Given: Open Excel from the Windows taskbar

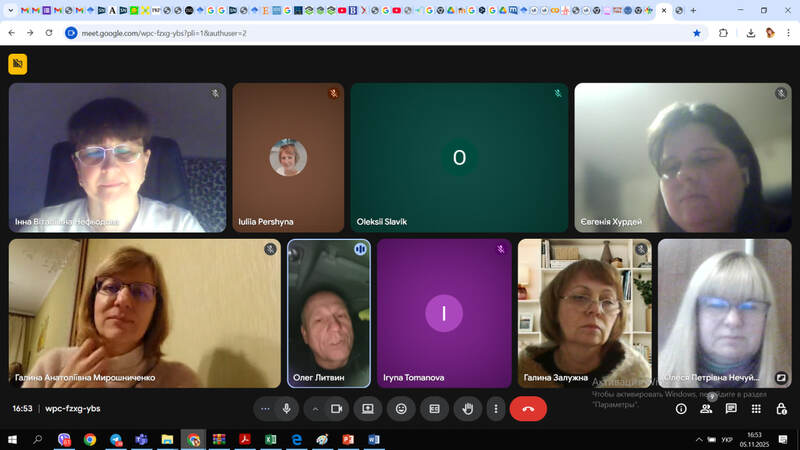Looking at the screenshot, I should click(x=270, y=439).
